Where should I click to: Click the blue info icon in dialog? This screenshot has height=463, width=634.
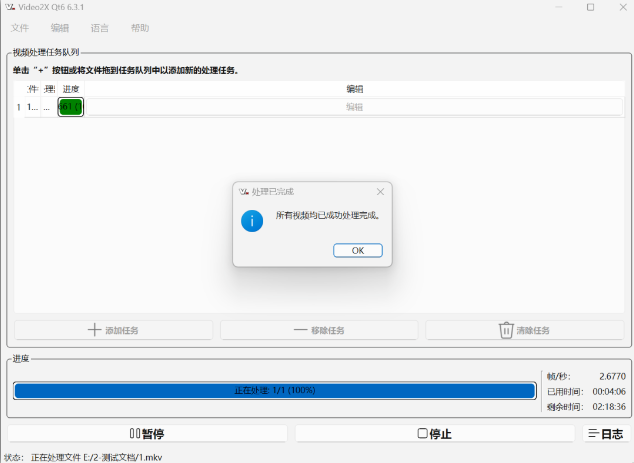pos(252,221)
